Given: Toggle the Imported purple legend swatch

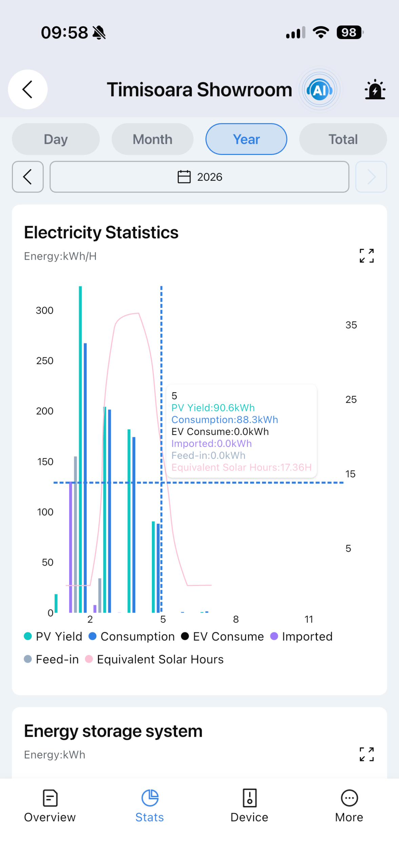Looking at the screenshot, I should pos(274,636).
